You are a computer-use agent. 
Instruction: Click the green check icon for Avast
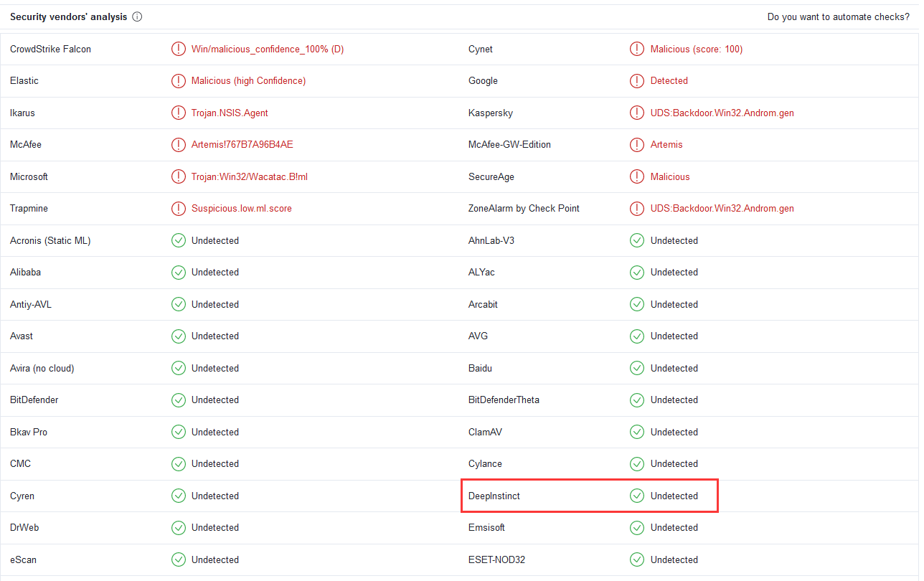[178, 336]
